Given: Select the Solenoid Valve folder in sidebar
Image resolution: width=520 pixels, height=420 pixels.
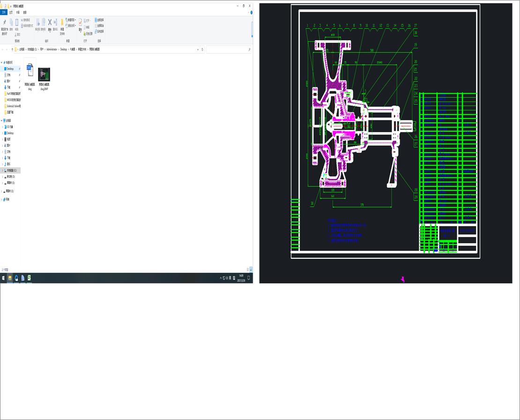Looking at the screenshot, I should tap(13, 106).
